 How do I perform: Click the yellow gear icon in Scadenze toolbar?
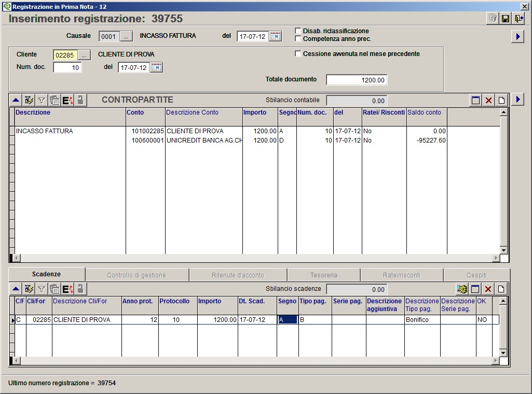tap(462, 289)
